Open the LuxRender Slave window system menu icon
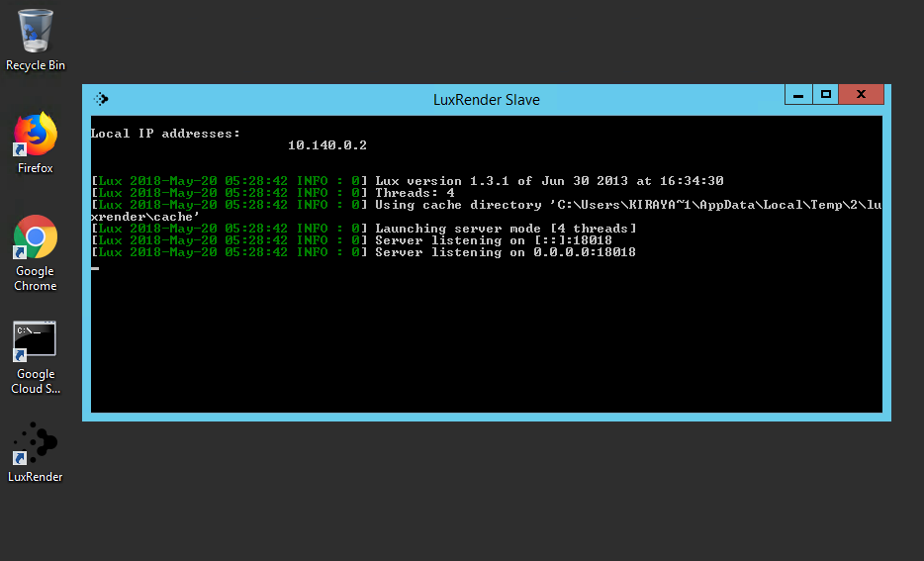Image resolution: width=924 pixels, height=561 pixels. click(101, 99)
